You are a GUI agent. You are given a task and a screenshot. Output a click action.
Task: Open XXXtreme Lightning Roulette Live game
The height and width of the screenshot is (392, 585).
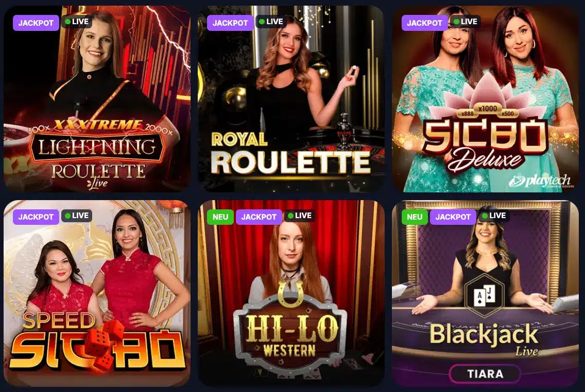pos(97,99)
